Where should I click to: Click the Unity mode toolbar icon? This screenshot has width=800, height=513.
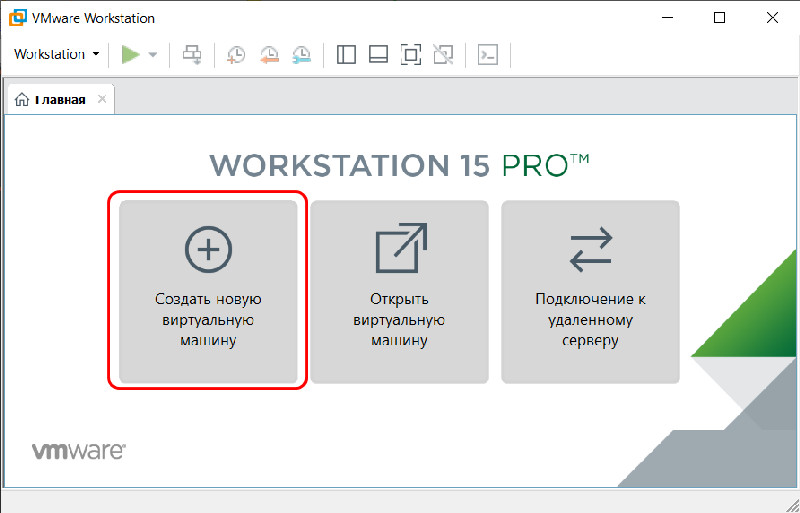click(x=443, y=55)
